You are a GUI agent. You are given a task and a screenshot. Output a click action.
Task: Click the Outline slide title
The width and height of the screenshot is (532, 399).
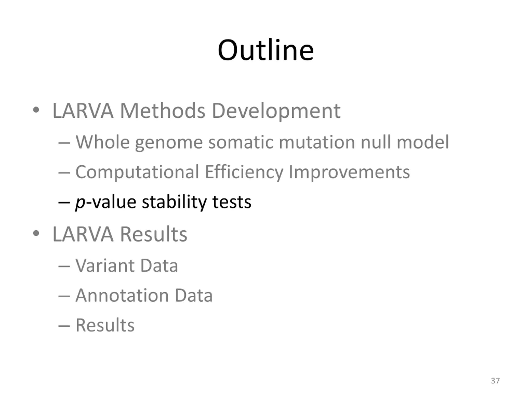click(x=266, y=50)
